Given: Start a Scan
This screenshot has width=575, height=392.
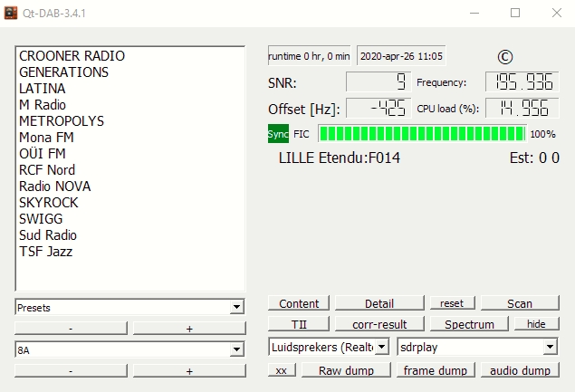Looking at the screenshot, I should (520, 303).
